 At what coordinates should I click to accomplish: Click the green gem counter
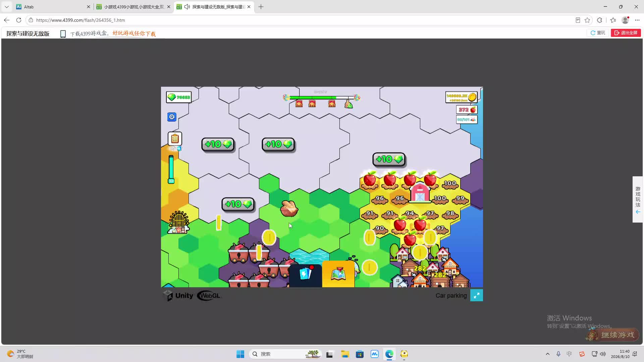179,97
